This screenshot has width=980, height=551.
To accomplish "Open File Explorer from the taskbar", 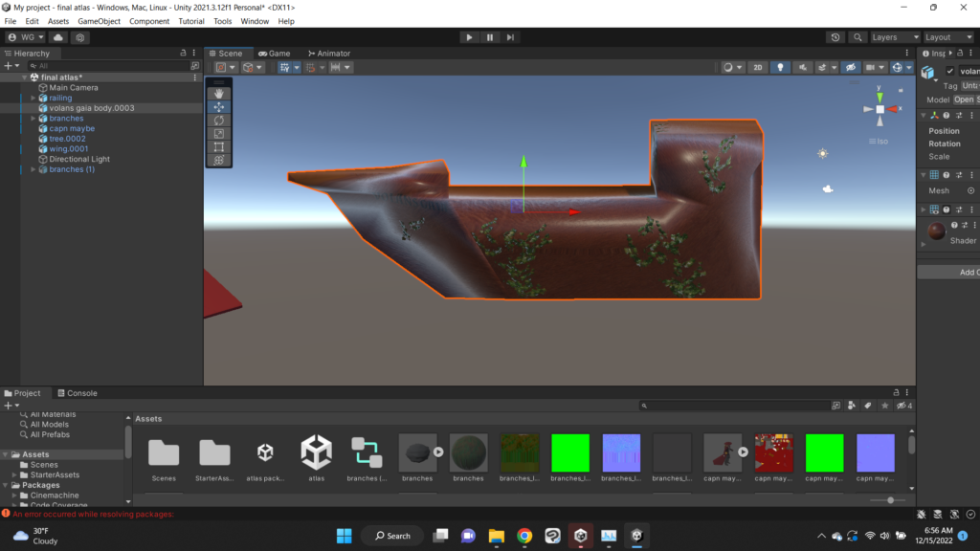I will point(497,536).
